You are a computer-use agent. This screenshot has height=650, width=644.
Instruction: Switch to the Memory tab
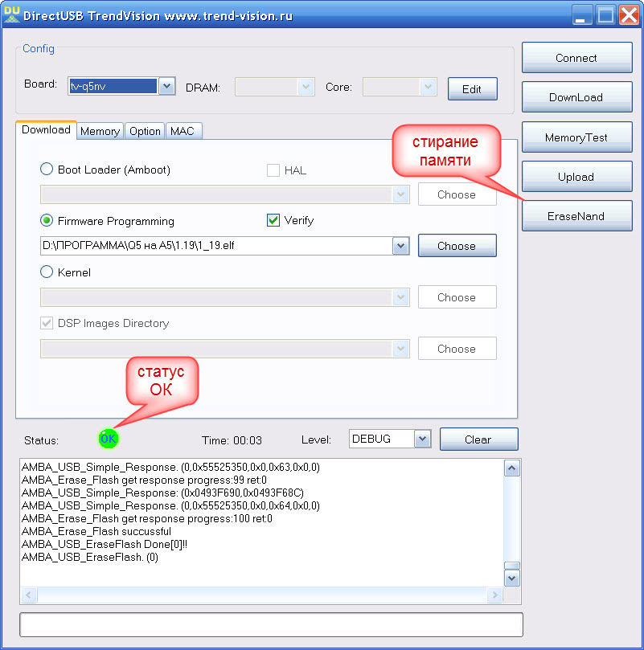100,131
